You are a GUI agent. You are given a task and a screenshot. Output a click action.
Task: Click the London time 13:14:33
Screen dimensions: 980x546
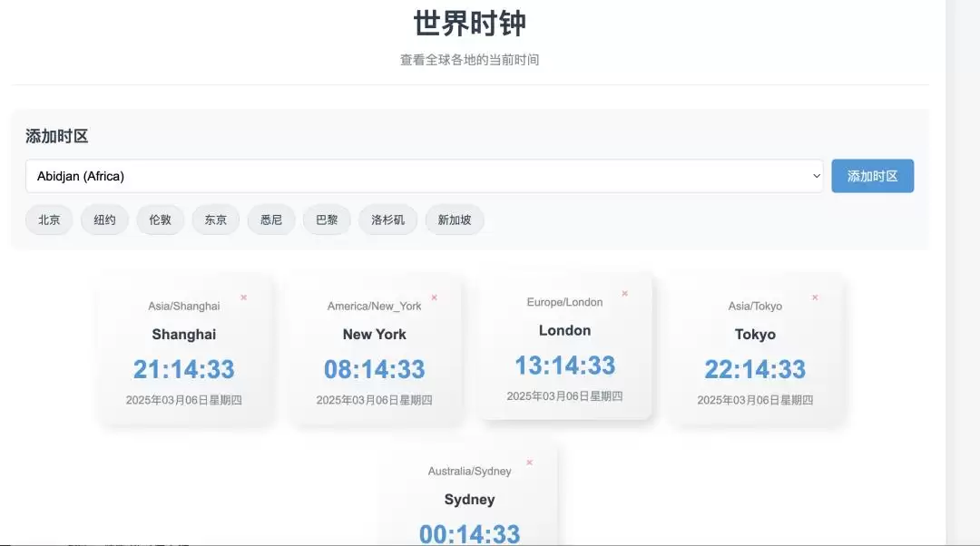click(565, 366)
